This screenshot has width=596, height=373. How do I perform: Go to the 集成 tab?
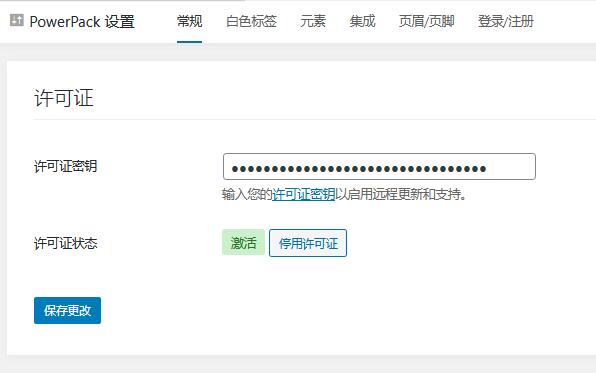362,21
